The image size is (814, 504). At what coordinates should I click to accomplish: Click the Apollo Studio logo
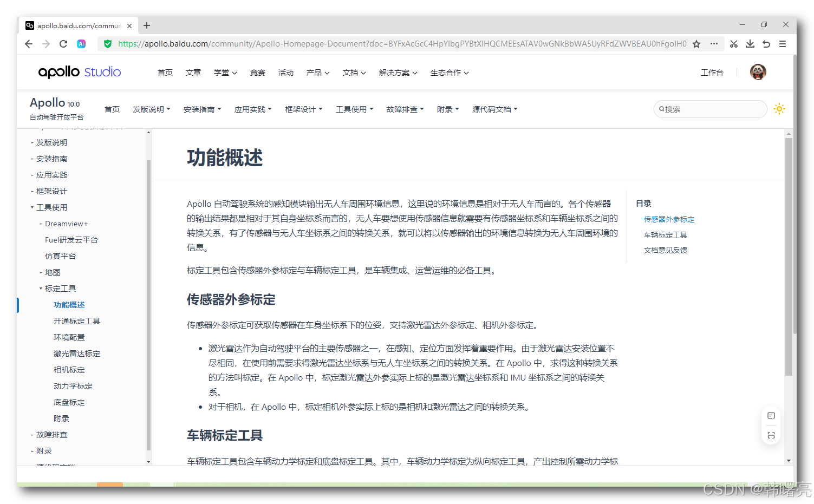point(80,72)
